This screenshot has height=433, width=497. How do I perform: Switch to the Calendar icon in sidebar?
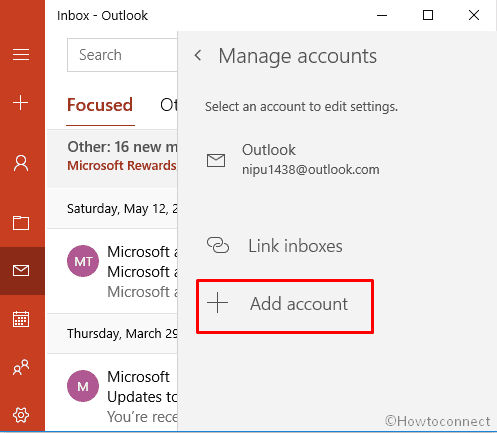pos(21,319)
